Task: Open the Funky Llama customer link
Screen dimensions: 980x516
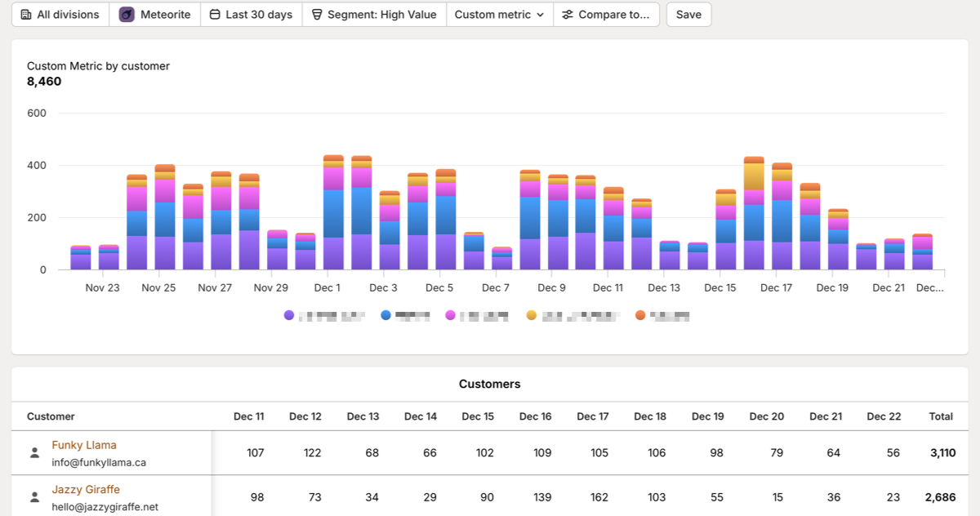Action: (x=85, y=445)
